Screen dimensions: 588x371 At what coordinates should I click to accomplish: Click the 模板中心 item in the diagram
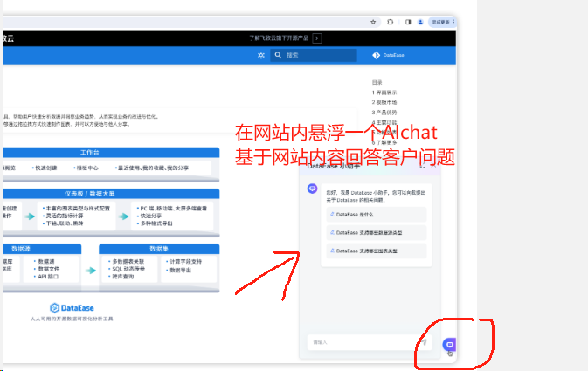(x=86, y=168)
